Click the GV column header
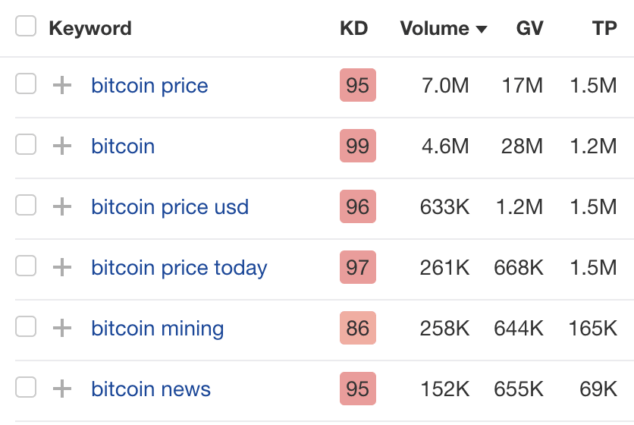634x425 pixels. coord(530,28)
